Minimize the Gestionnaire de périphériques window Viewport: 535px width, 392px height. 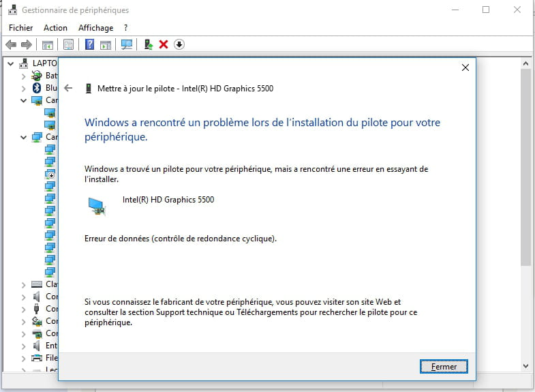[x=455, y=10]
